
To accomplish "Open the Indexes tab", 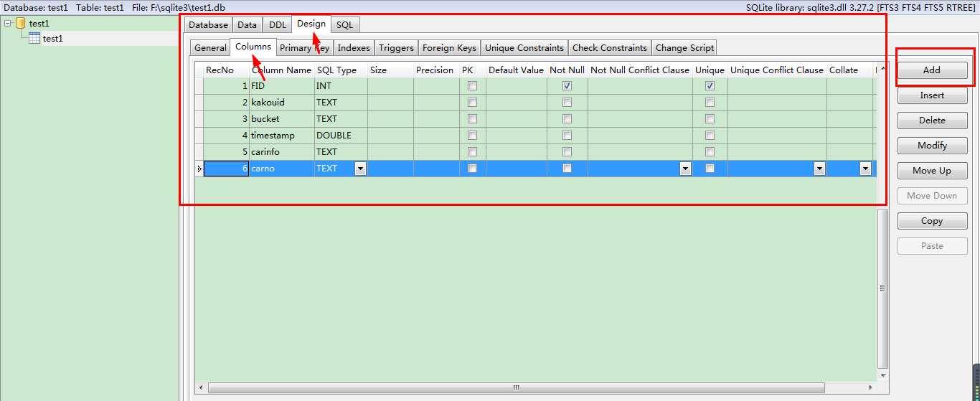I will 354,48.
